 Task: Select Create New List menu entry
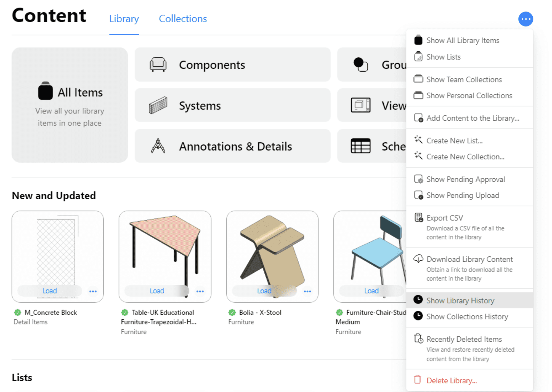[x=454, y=141]
